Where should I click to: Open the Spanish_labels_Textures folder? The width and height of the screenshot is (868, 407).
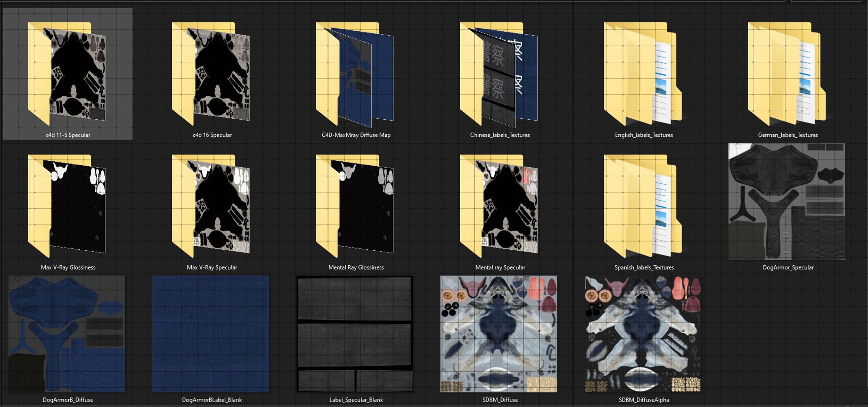pos(643,206)
